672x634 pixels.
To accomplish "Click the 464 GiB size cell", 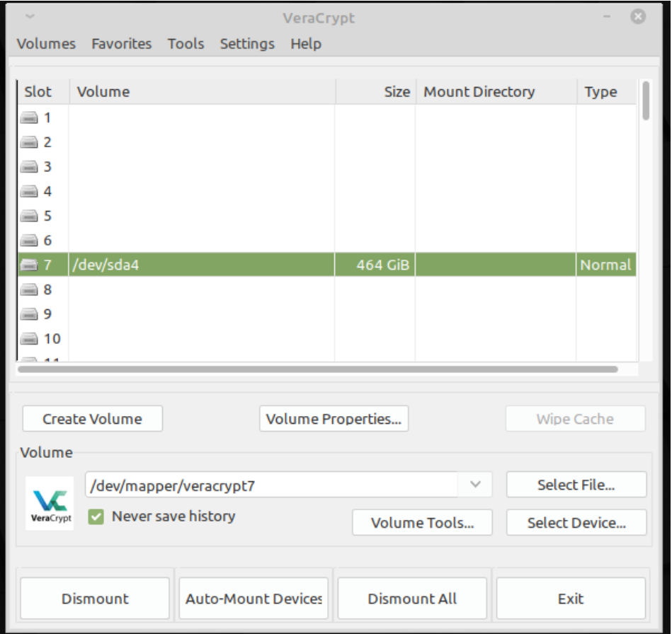I will click(375, 265).
